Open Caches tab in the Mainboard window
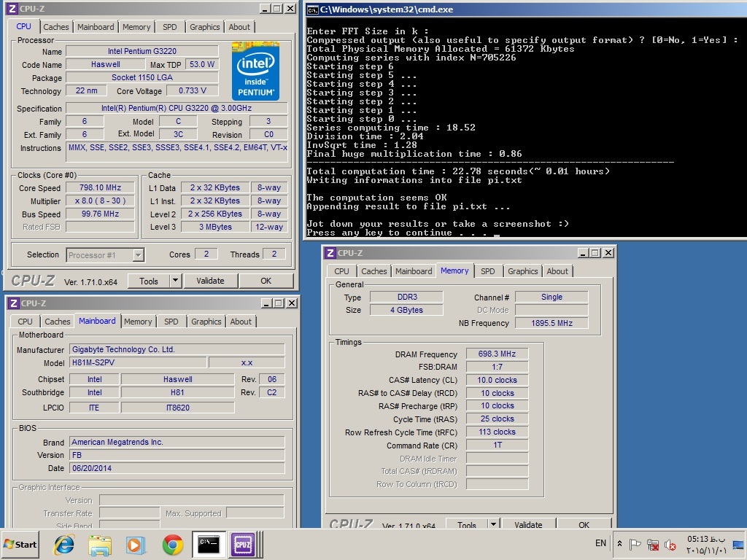This screenshot has width=747, height=560. point(58,322)
